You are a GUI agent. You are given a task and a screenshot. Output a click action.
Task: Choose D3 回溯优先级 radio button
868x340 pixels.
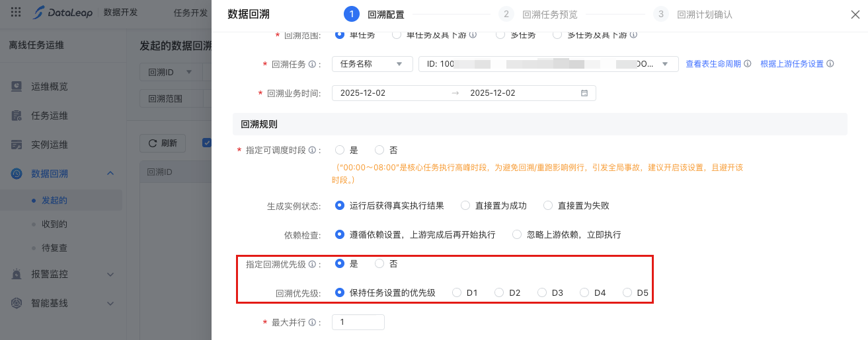(542, 292)
